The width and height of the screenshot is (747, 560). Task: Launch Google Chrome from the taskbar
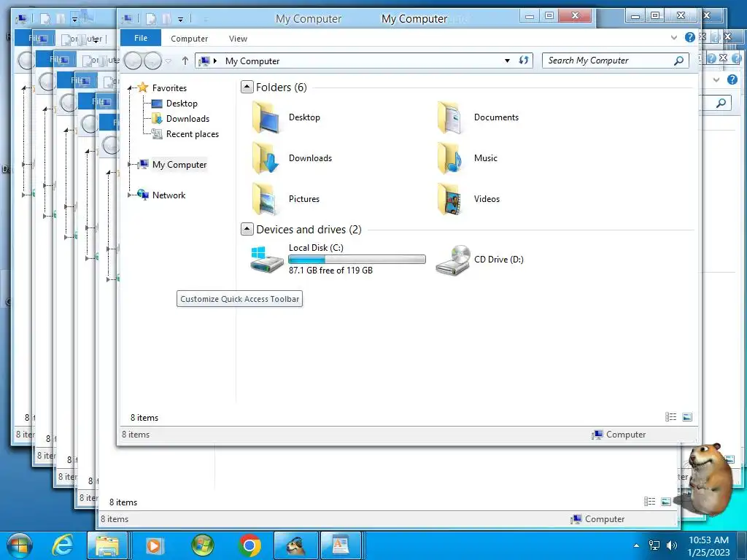249,545
